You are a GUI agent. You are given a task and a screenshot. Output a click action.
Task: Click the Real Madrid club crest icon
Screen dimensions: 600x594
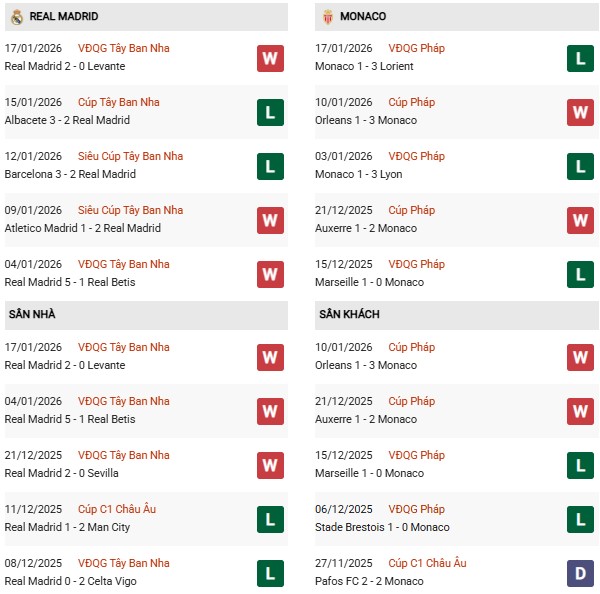pos(17,17)
